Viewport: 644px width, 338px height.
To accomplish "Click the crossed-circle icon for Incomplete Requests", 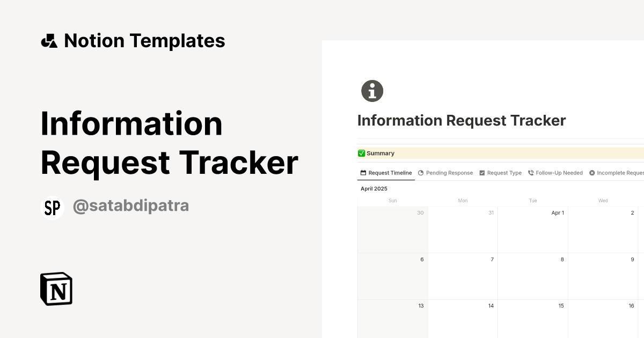I will [x=592, y=173].
